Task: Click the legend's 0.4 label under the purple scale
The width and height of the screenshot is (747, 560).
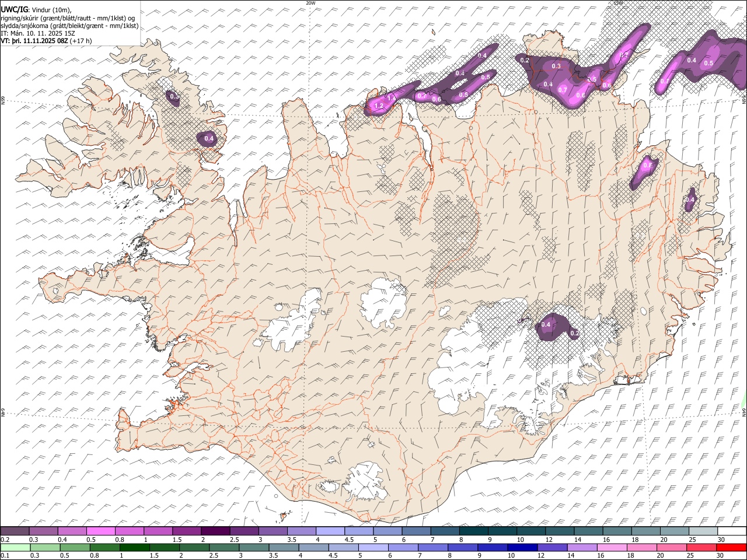Action: click(x=62, y=540)
